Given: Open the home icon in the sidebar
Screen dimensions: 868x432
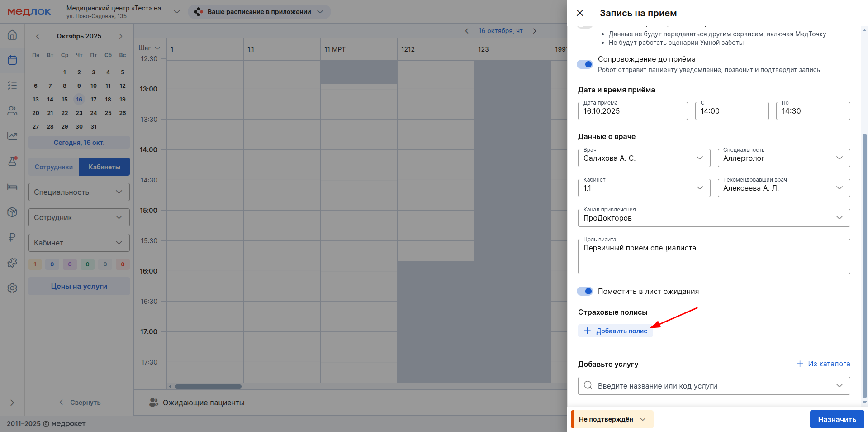Looking at the screenshot, I should pos(12,35).
